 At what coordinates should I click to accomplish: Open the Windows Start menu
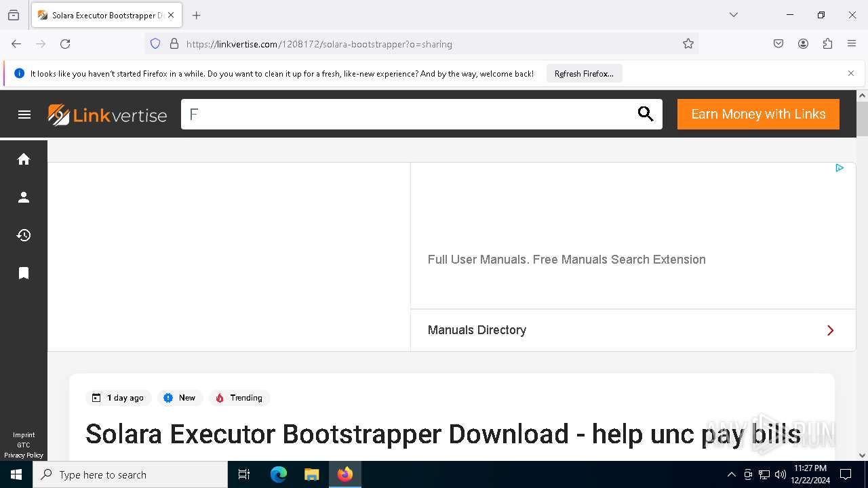16,474
